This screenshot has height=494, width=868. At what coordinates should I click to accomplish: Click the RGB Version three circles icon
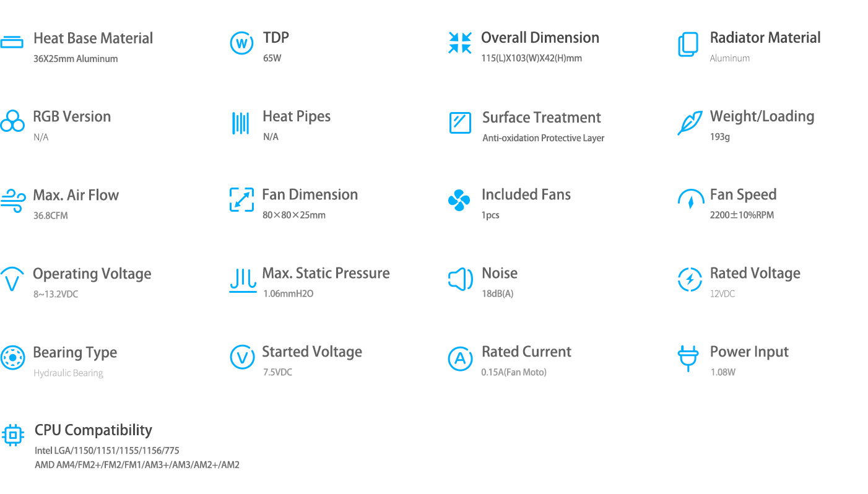point(12,121)
